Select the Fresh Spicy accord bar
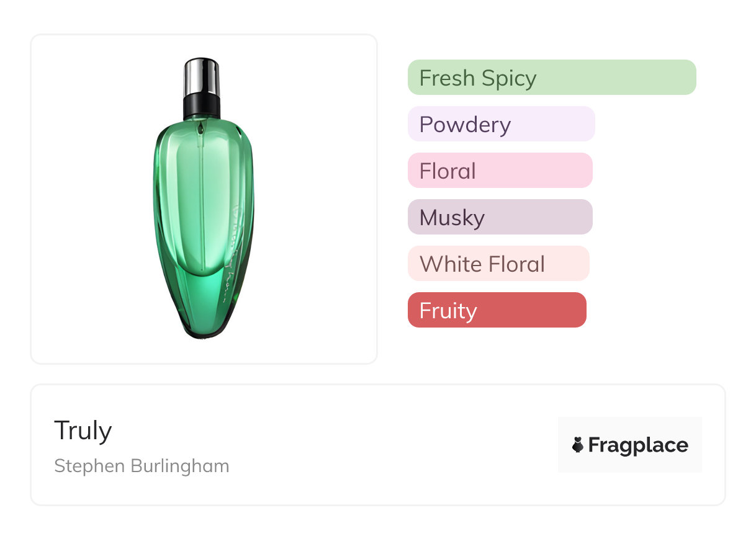 [x=552, y=78]
